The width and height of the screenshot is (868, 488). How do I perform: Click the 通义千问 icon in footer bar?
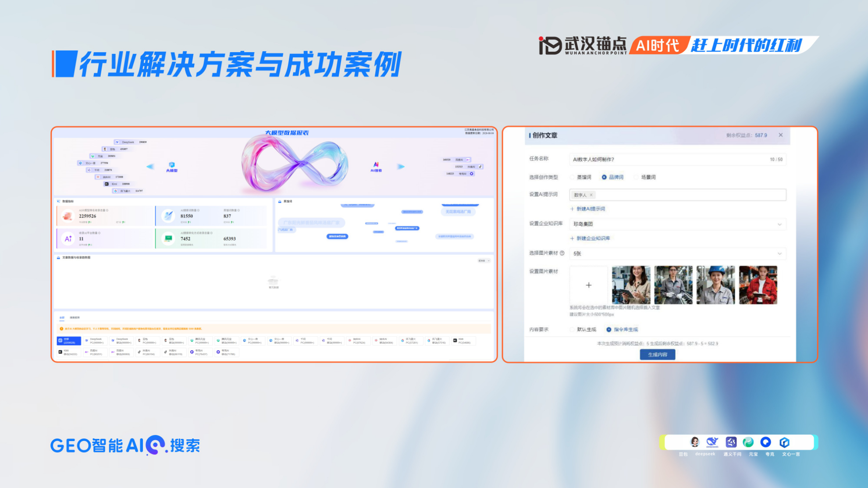point(731,442)
